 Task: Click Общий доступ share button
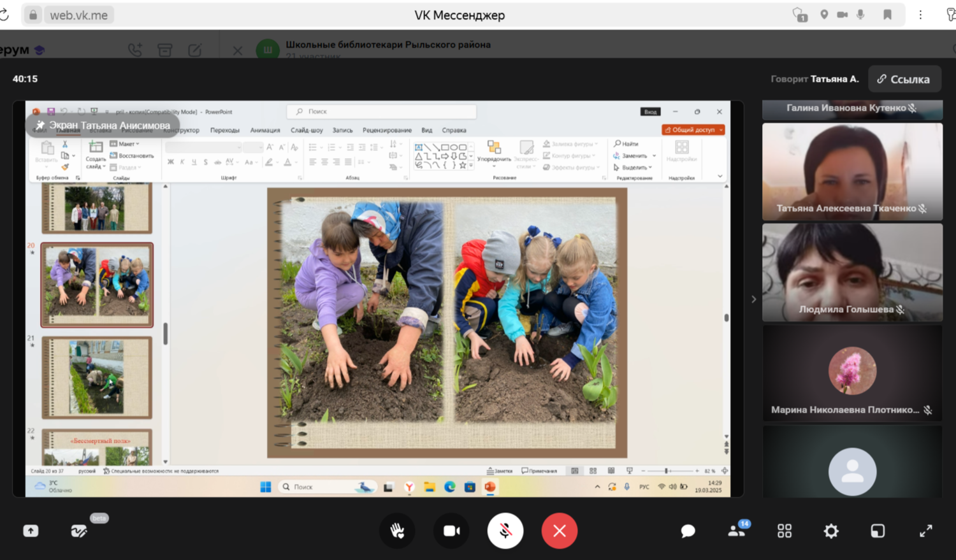click(x=693, y=130)
